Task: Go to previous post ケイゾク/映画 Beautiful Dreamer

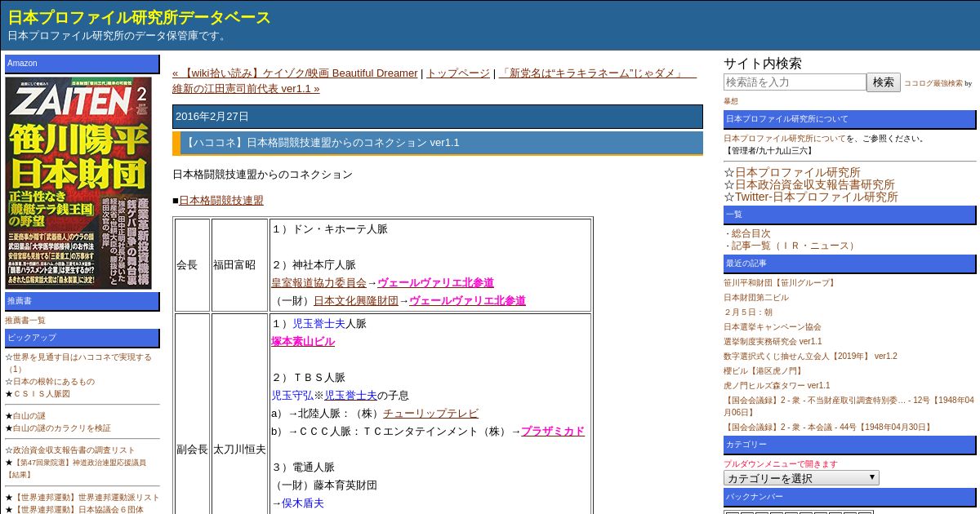Action: [x=295, y=73]
